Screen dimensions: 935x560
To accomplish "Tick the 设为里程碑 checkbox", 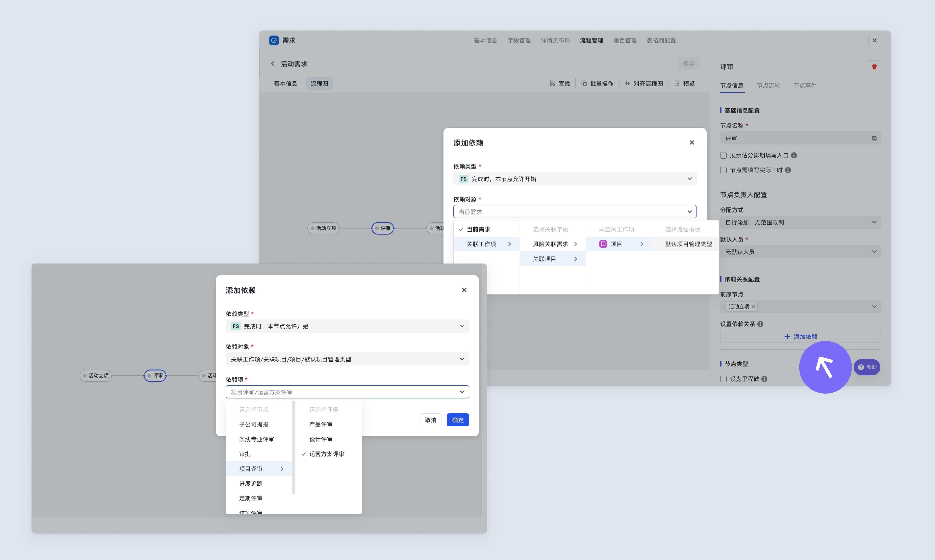I will 723,379.
